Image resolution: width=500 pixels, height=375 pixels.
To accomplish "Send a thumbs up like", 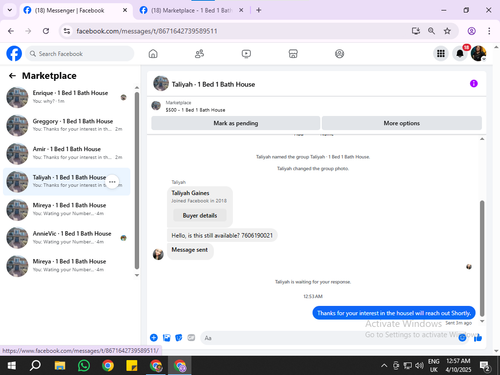I will coord(478,338).
